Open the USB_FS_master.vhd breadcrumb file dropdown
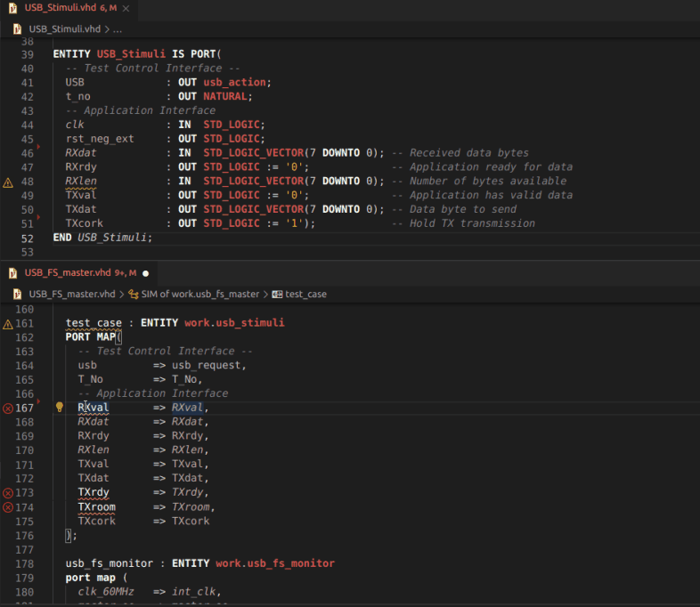The height and width of the screenshot is (607, 700). click(x=71, y=294)
